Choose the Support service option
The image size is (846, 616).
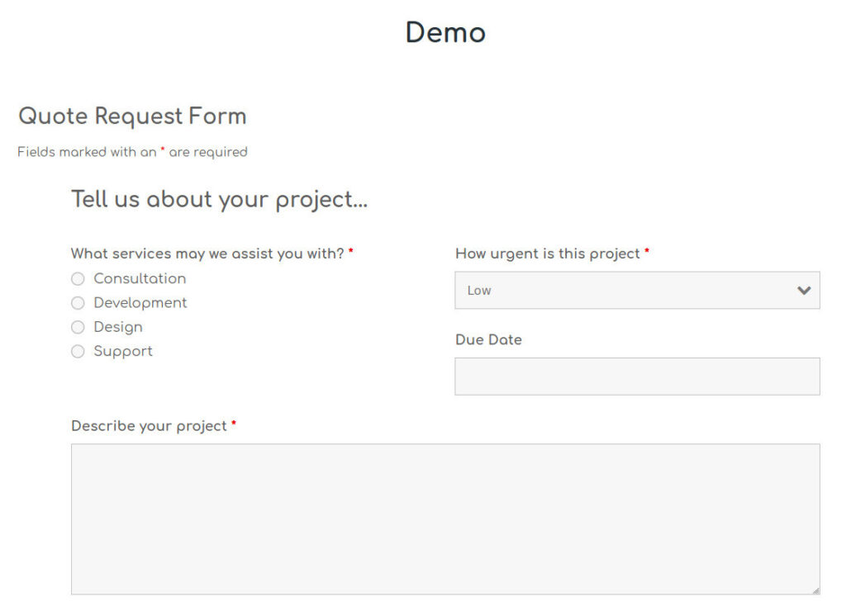[78, 352]
